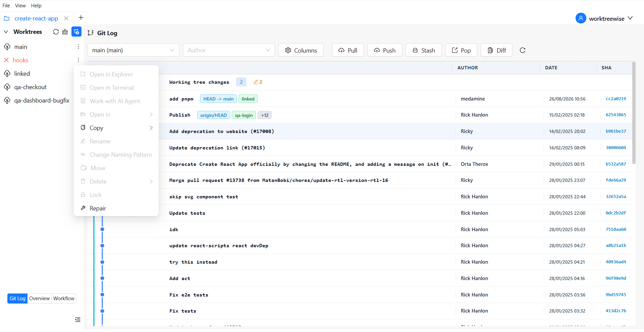Open the File menu
The height and width of the screenshot is (332, 644).
(x=6, y=6)
